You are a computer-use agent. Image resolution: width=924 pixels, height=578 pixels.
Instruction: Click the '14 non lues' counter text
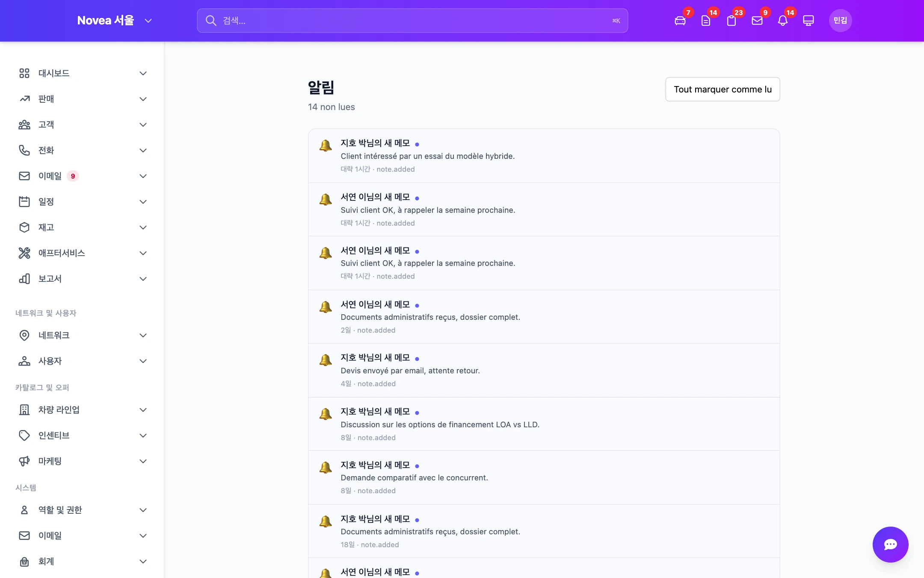tap(331, 107)
